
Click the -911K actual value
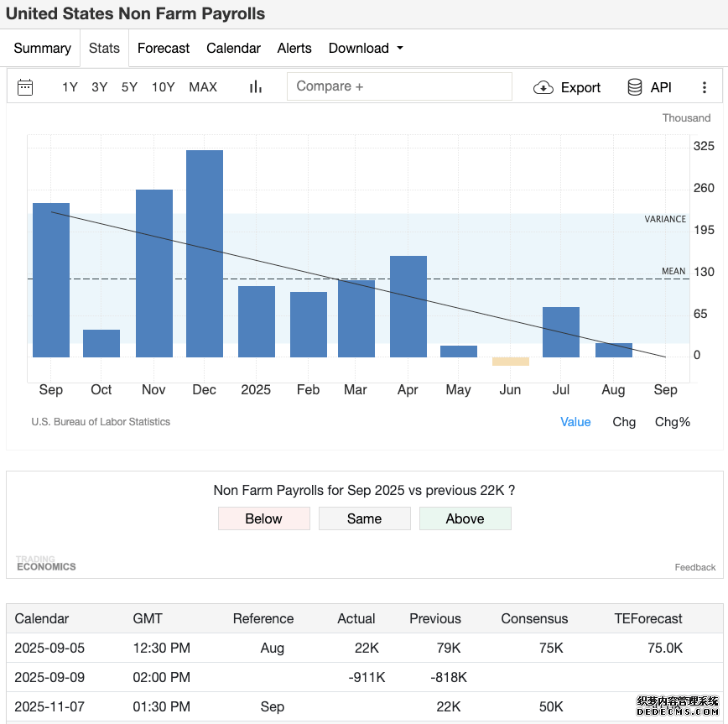pyautogui.click(x=367, y=677)
